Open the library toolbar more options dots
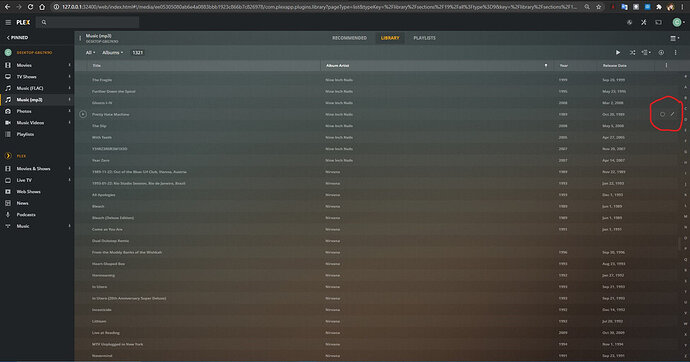 [x=675, y=53]
